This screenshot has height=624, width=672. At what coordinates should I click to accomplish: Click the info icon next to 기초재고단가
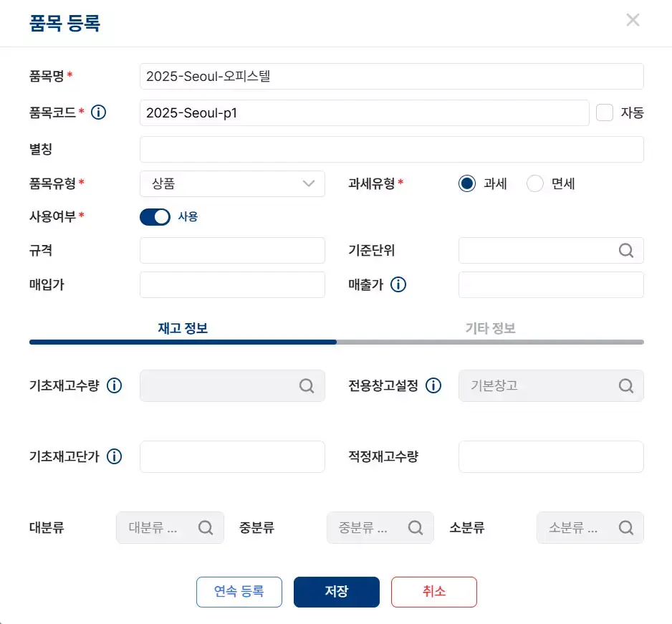point(114,456)
